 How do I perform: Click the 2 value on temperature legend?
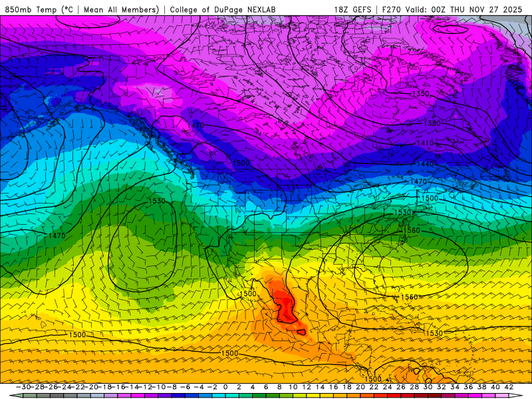click(x=239, y=387)
